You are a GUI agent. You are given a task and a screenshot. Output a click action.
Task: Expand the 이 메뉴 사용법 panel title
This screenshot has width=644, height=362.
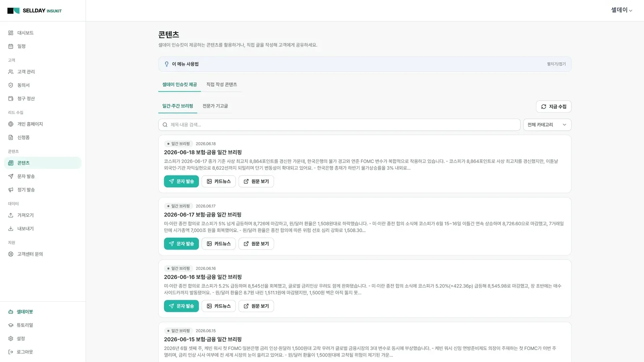click(185, 64)
